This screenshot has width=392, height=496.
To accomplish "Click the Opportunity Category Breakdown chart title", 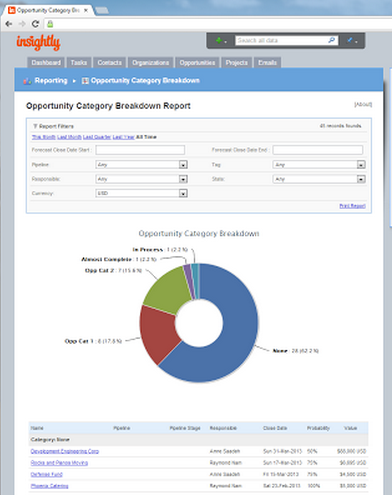I will point(199,234).
